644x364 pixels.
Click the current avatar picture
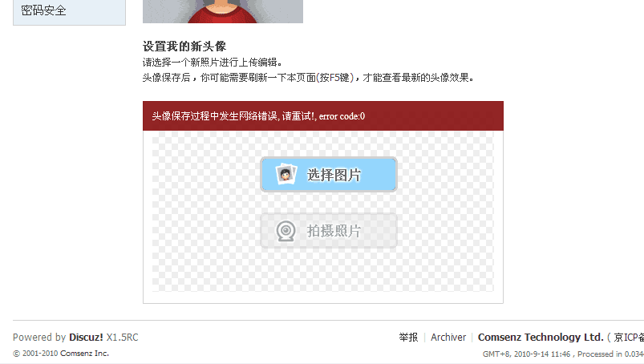223,11
